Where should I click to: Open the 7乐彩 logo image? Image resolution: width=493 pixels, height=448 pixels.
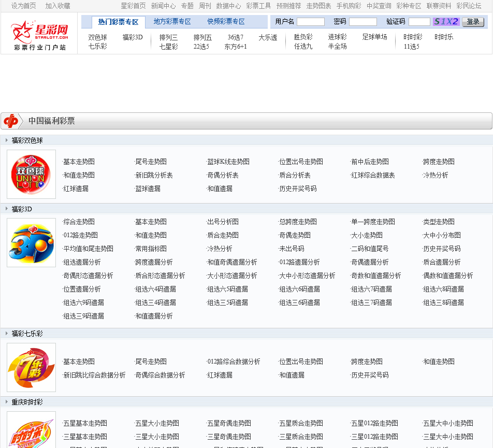[32, 368]
